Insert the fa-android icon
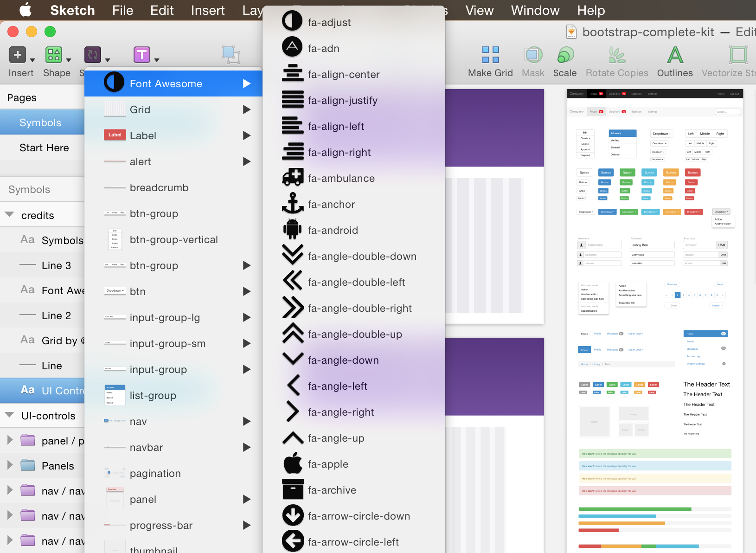756x553 pixels. pos(354,230)
